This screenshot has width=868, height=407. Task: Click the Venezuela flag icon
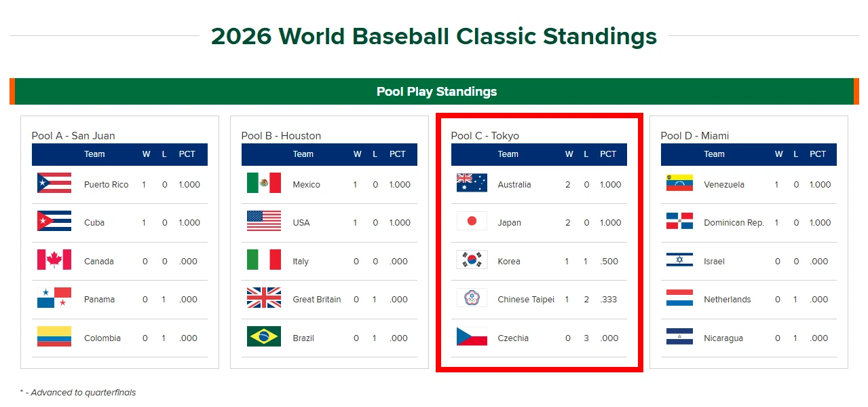[x=679, y=183]
